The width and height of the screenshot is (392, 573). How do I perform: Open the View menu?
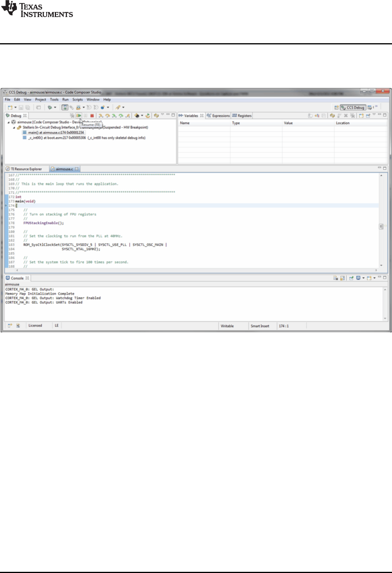(28, 100)
